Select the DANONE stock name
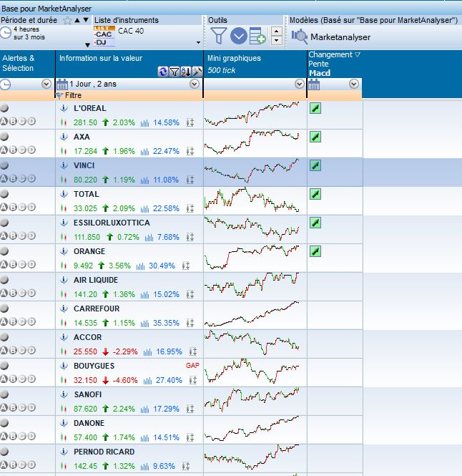Image resolution: width=462 pixels, height=476 pixels. (x=89, y=423)
